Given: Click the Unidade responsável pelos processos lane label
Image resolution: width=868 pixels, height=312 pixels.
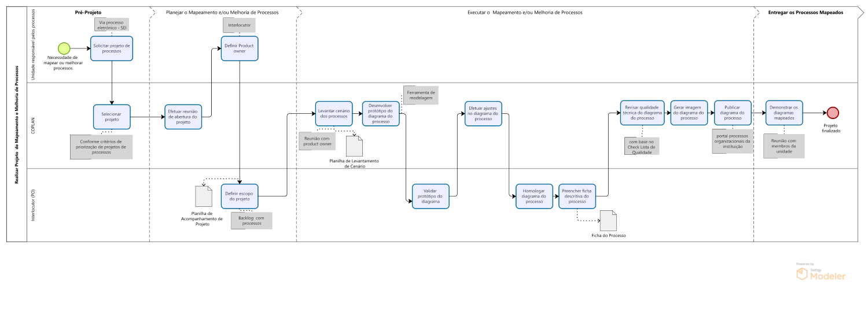Looking at the screenshot, I should (33, 44).
